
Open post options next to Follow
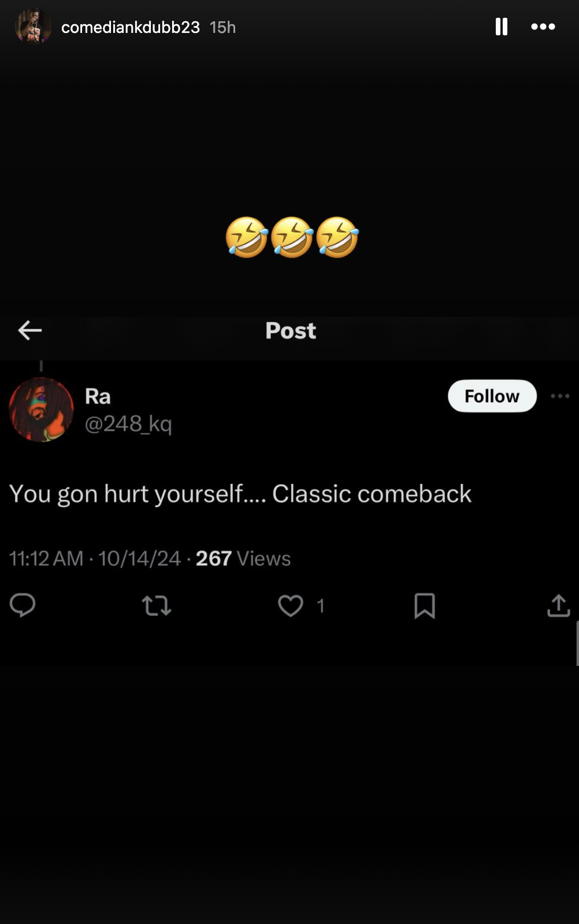[x=560, y=396]
